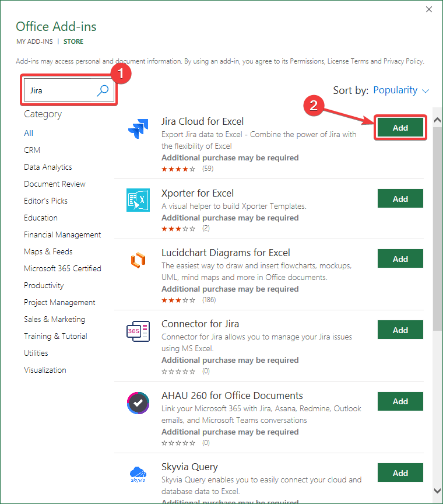Select the Utilities category

[x=36, y=353]
